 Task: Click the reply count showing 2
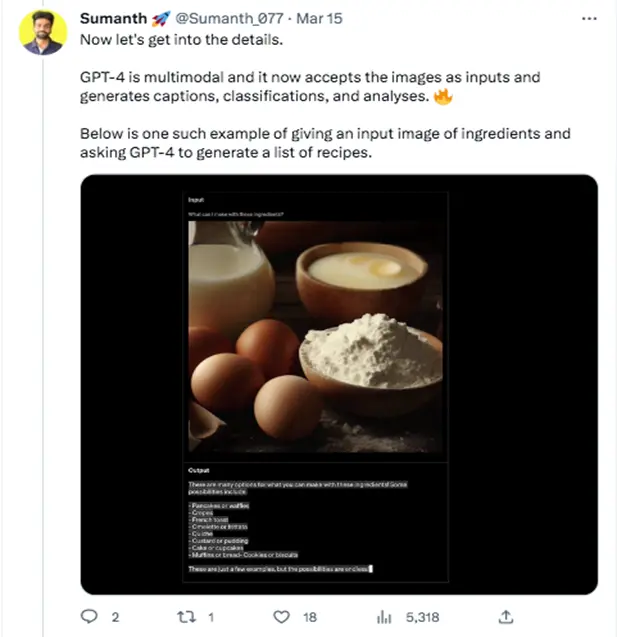point(115,617)
